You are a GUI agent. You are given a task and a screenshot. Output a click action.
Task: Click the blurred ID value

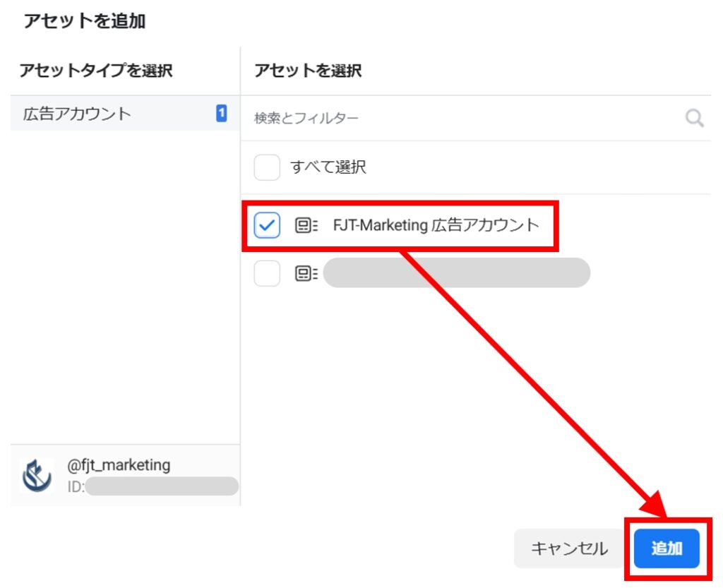pyautogui.click(x=162, y=486)
